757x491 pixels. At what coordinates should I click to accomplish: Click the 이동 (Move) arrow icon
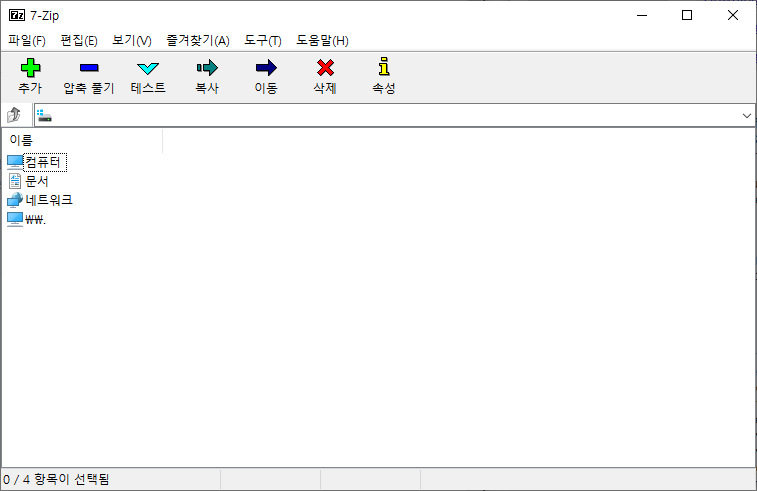click(x=266, y=68)
